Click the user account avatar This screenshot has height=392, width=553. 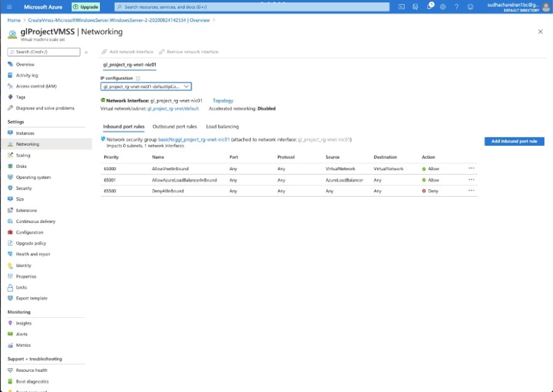(546, 7)
